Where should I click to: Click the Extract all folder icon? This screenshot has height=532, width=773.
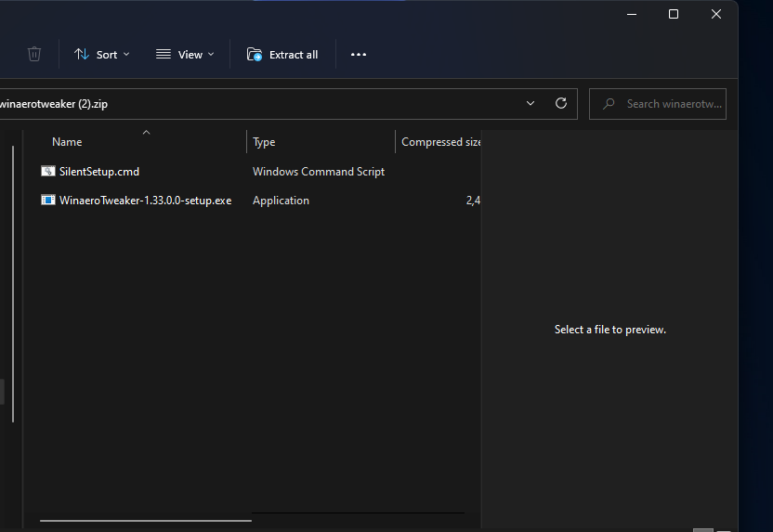(255, 55)
